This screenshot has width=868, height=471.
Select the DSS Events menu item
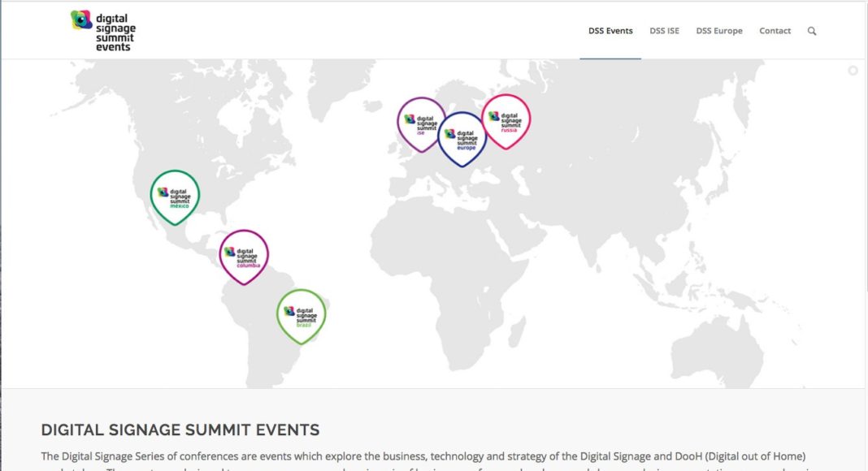610,31
